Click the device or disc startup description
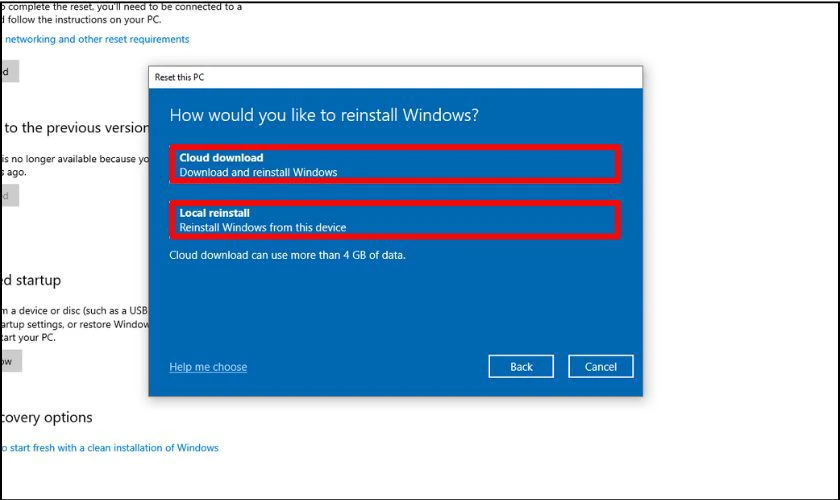 point(72,310)
